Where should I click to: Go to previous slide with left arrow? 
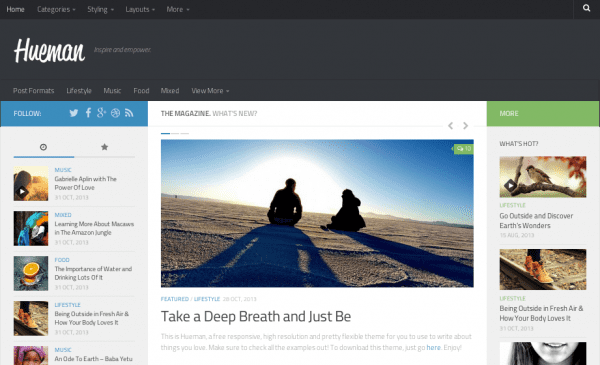coord(450,125)
